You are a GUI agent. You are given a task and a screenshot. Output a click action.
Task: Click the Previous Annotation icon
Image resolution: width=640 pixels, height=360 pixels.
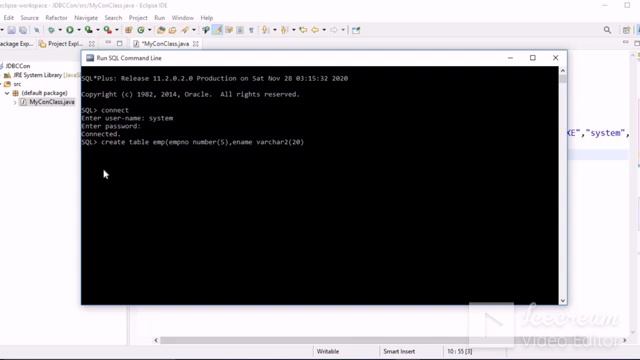284,30
